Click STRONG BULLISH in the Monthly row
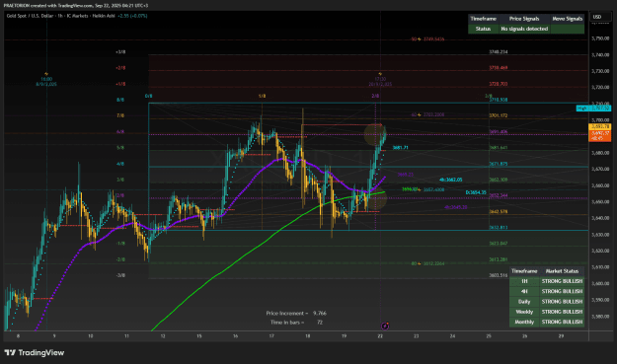Viewport: 617px width, 364px height. coord(562,322)
